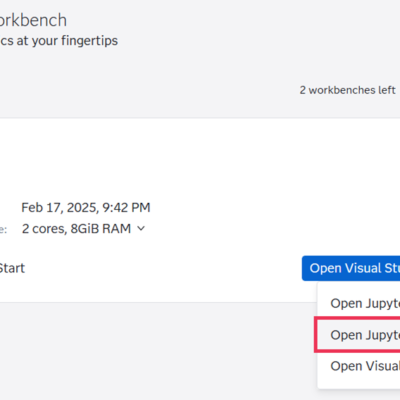The height and width of the screenshot is (400, 400).
Task: Click the truncated label before 2 cores
Action: 3,229
